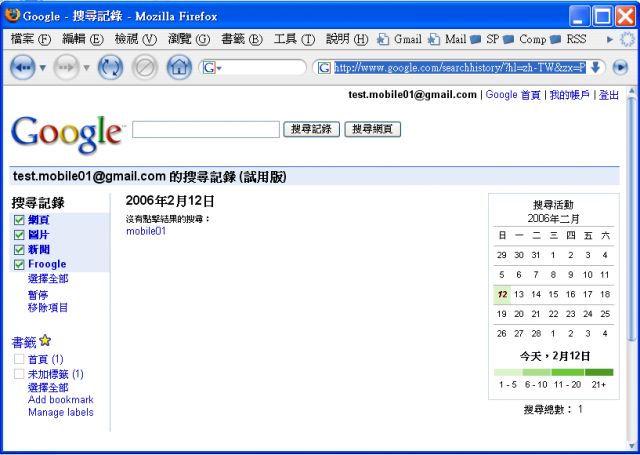Click into the Google page search field
640x455 pixels.
point(206,129)
